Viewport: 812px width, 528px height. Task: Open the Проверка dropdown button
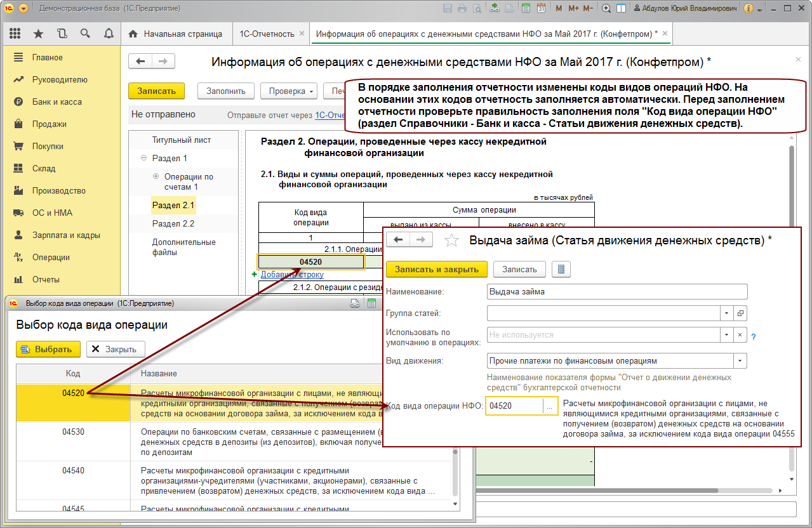289,91
